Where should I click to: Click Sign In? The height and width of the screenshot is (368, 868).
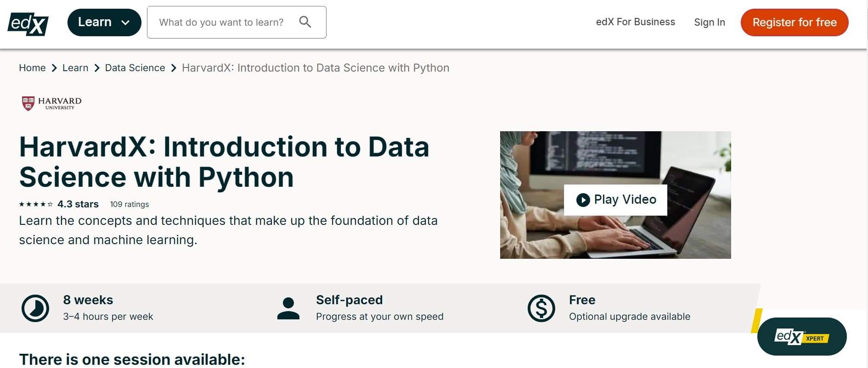coord(709,22)
